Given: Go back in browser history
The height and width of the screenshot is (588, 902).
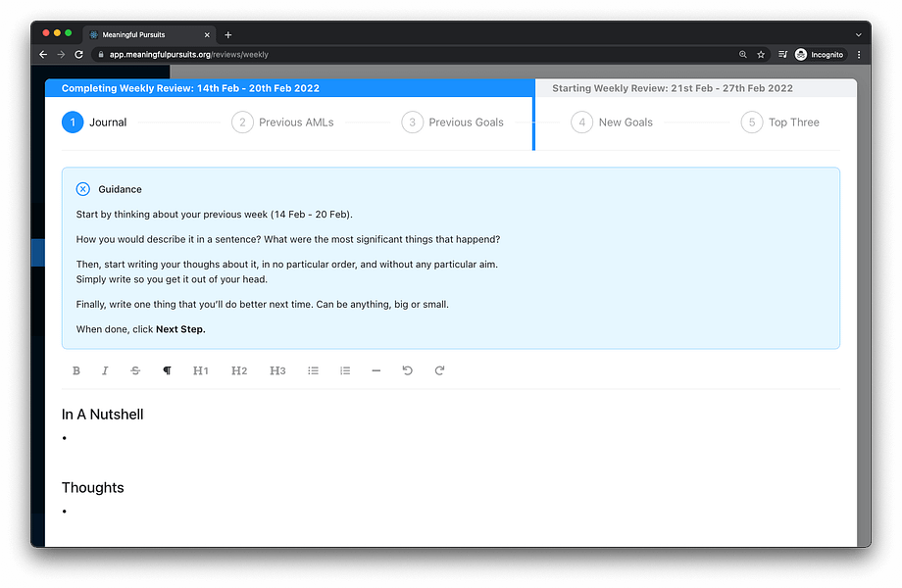Looking at the screenshot, I should 43,55.
